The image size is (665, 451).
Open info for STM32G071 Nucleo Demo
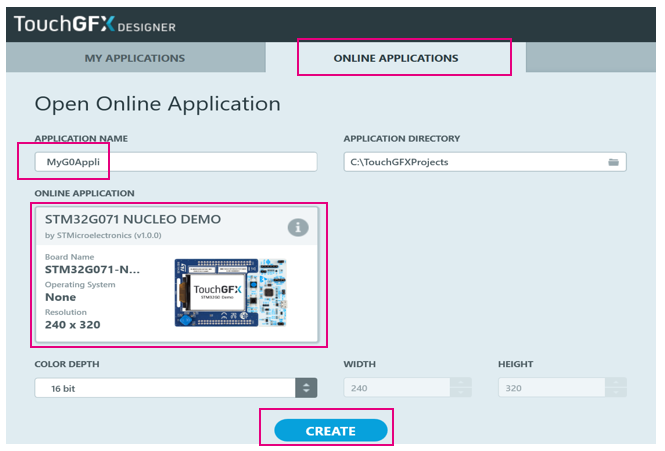coord(298,227)
